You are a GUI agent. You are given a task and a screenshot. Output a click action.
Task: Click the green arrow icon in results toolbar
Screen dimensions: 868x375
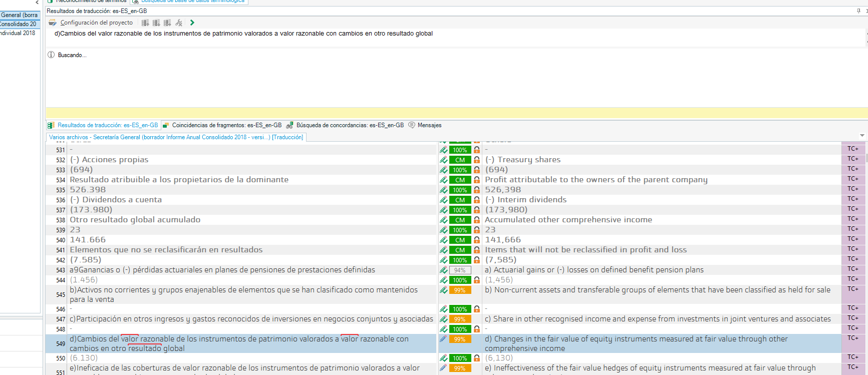[192, 23]
